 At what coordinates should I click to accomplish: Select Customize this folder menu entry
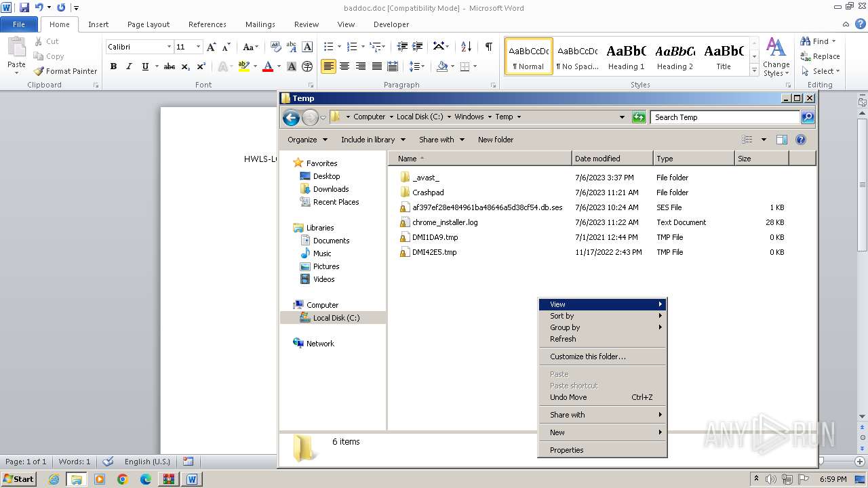point(602,357)
